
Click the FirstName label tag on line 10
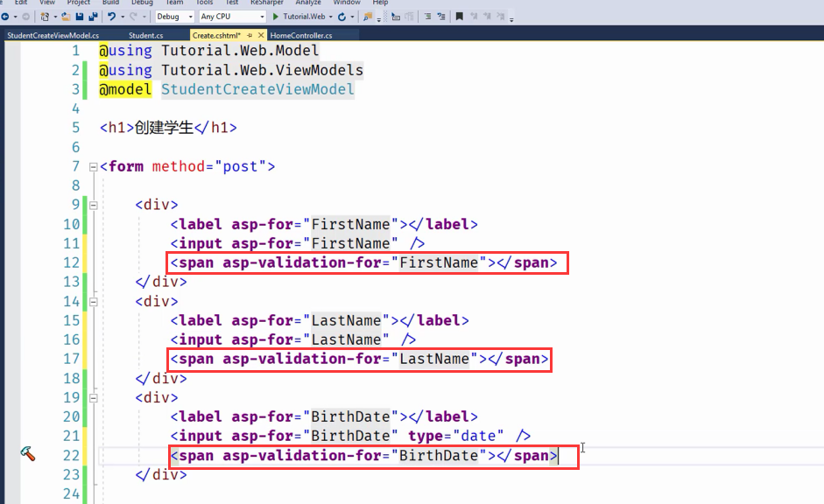324,225
